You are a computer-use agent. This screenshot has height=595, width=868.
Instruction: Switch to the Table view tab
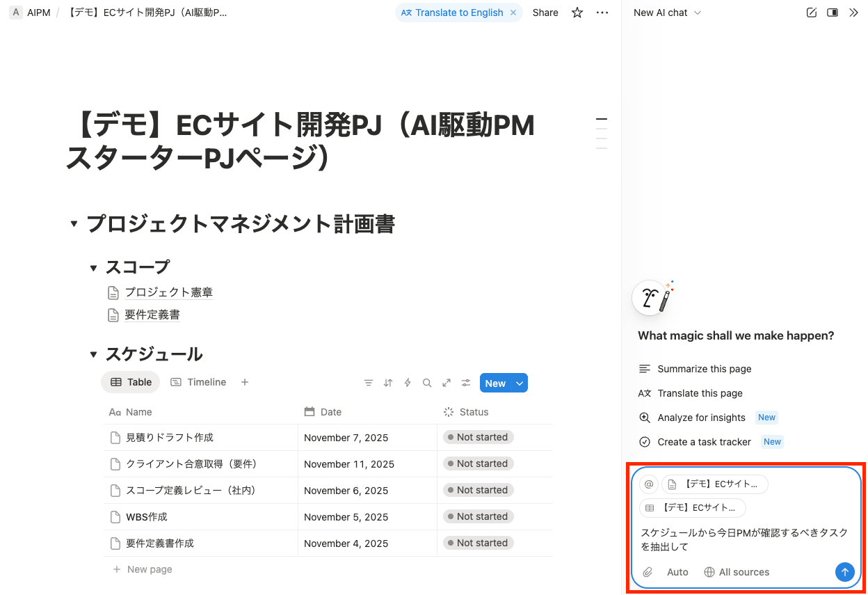coord(131,382)
